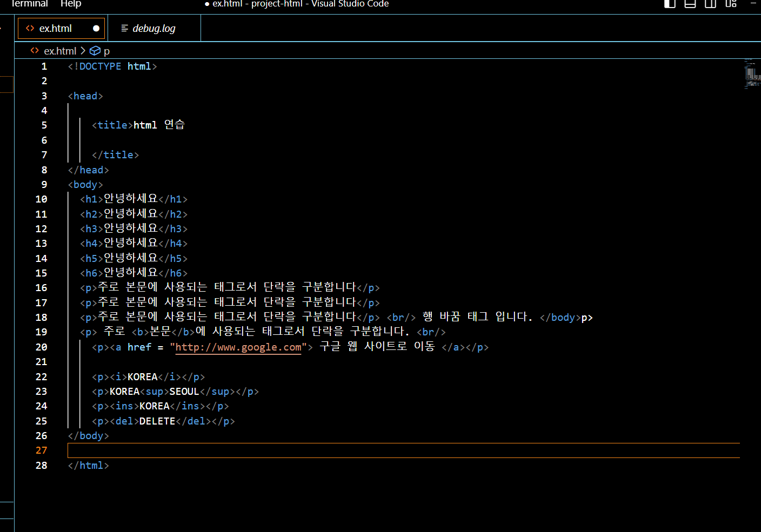This screenshot has height=532, width=761.
Task: Open the http://www.google.com link in code
Action: pyautogui.click(x=238, y=347)
